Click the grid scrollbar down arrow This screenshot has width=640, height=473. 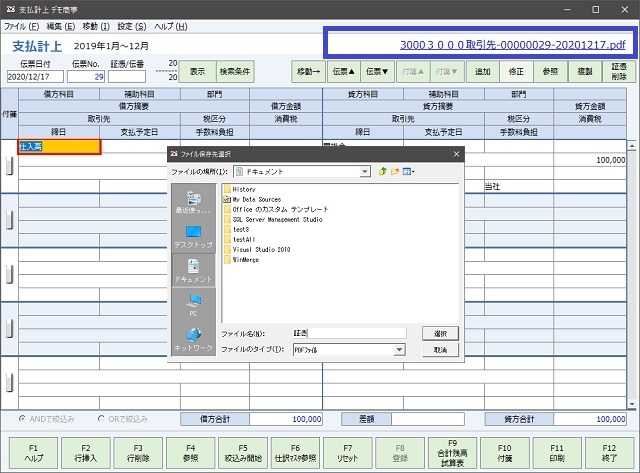632,404
